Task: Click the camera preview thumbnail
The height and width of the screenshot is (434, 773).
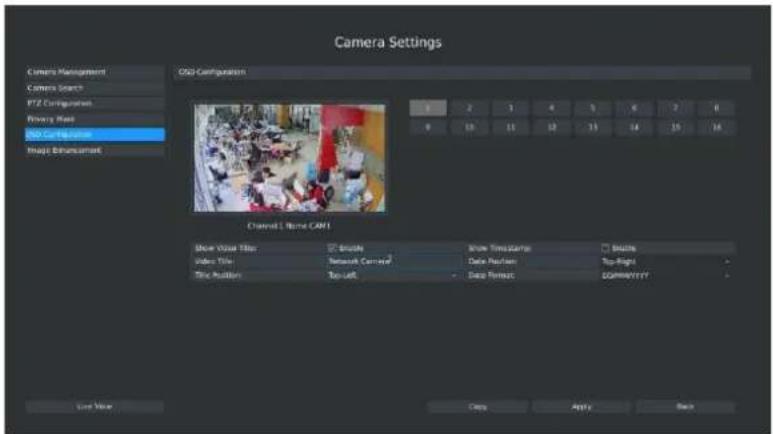Action: click(289, 158)
